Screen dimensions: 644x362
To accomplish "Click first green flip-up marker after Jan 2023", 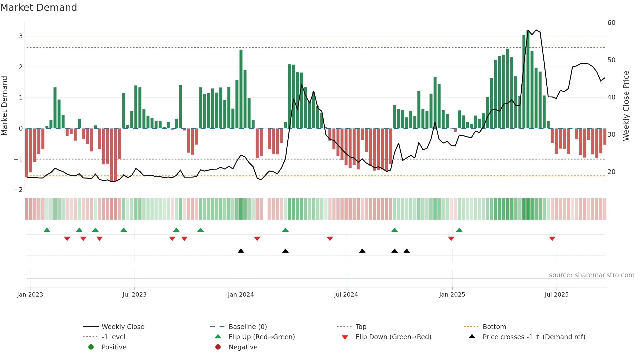I will pyautogui.click(x=47, y=230).
